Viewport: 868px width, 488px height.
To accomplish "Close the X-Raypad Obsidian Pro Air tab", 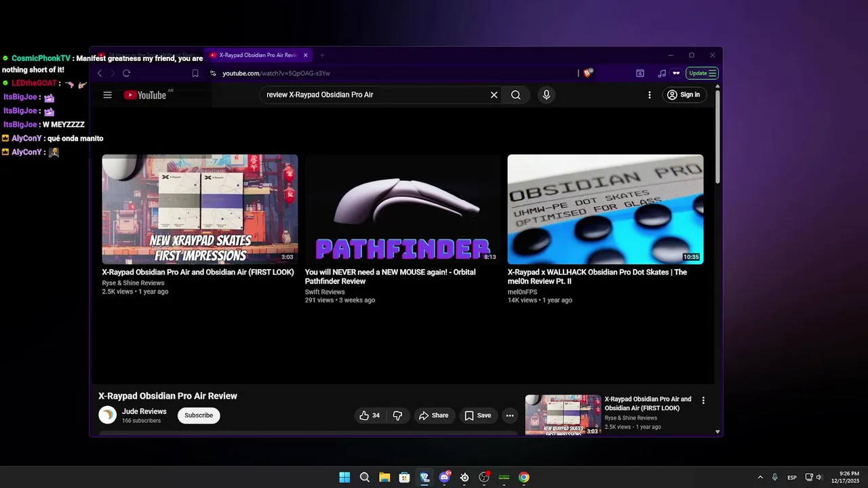I will 305,55.
